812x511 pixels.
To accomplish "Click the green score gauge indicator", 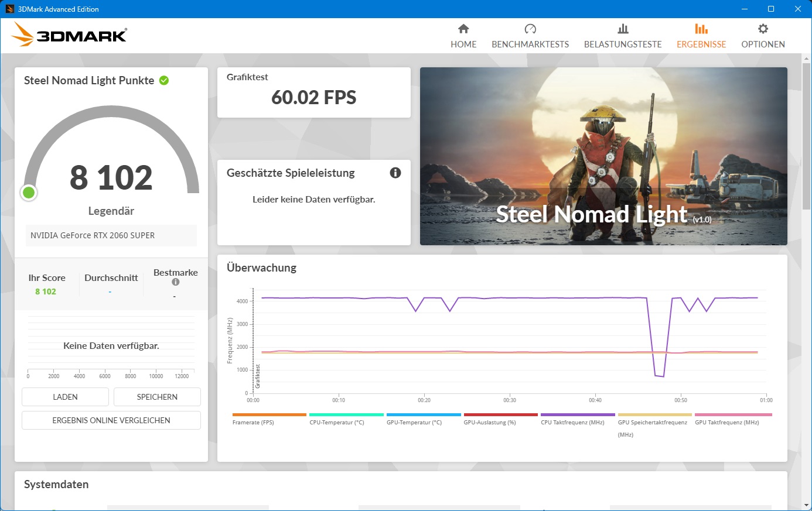I will pyautogui.click(x=28, y=193).
